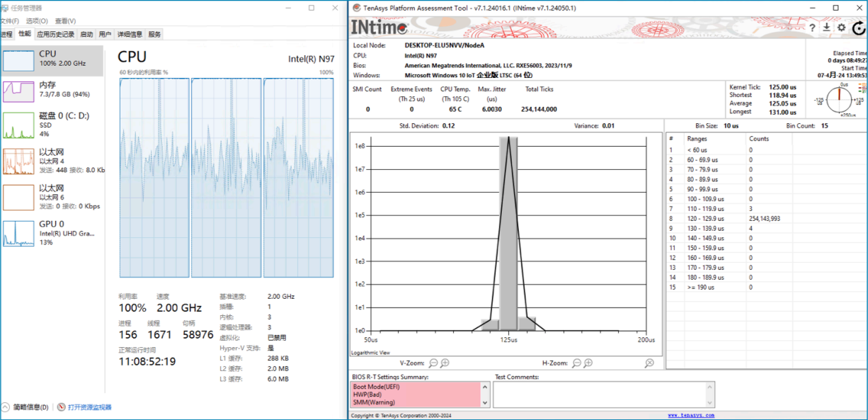Open the INtime settings gear icon
Screen dimensions: 868x420
(841, 28)
